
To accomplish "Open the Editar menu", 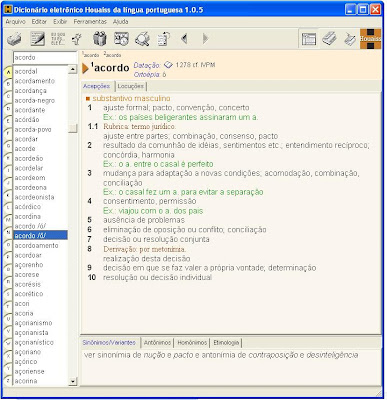I will (39, 22).
